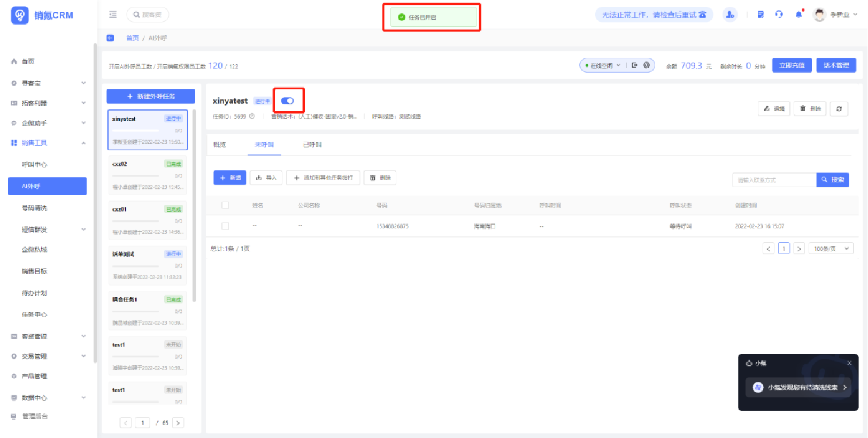The height and width of the screenshot is (438, 868).
Task: Tick checkbox for row 15348826875
Action: (x=225, y=226)
